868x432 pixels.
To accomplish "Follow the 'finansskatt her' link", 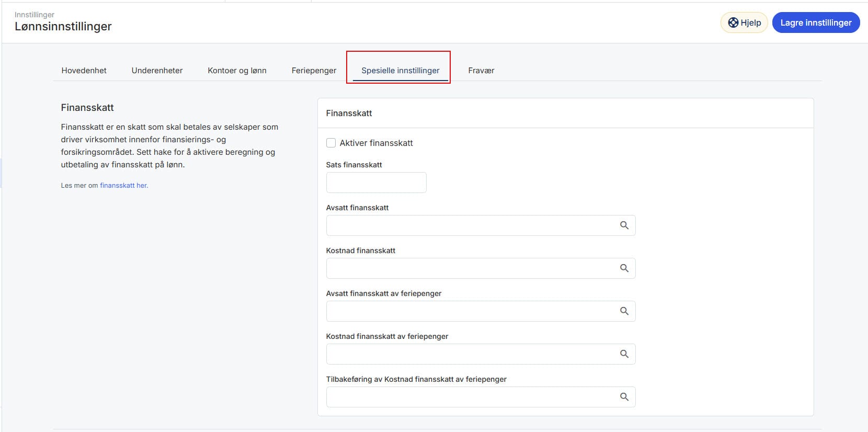I will click(x=123, y=185).
